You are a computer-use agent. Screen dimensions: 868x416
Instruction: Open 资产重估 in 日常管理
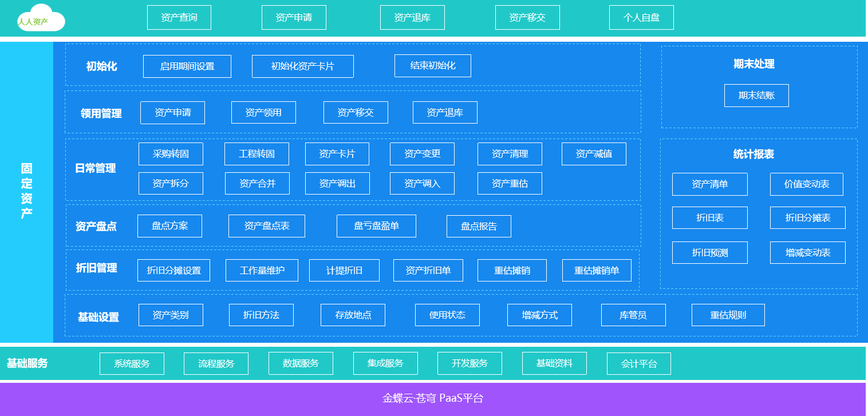click(510, 184)
